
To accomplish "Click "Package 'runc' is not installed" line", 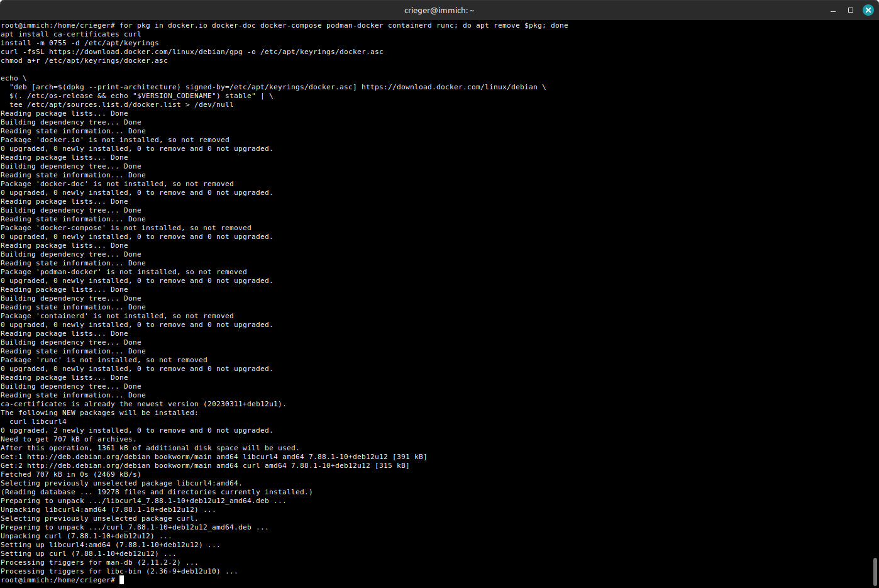I will 104,360.
